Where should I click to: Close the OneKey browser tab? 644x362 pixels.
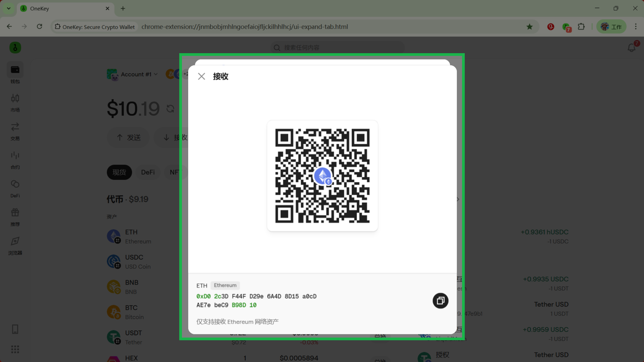[107, 9]
